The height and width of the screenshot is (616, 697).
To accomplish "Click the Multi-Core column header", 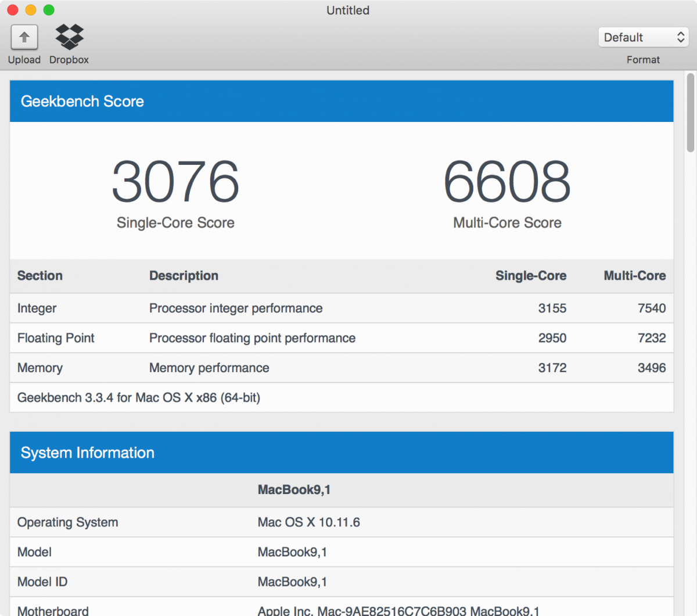I will [x=634, y=276].
